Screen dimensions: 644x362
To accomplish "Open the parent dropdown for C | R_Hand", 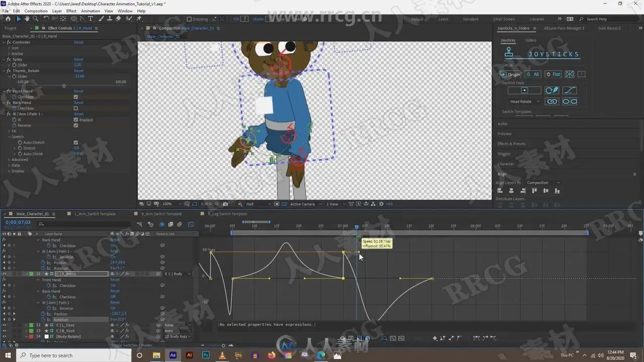I will tap(178, 274).
